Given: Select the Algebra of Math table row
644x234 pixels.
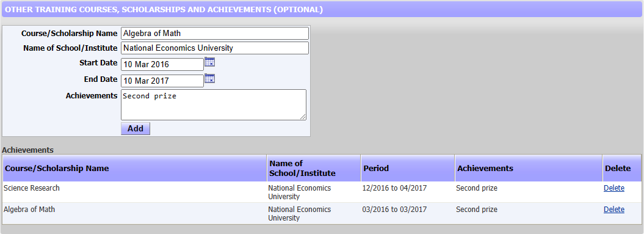Looking at the screenshot, I should pos(322,213).
